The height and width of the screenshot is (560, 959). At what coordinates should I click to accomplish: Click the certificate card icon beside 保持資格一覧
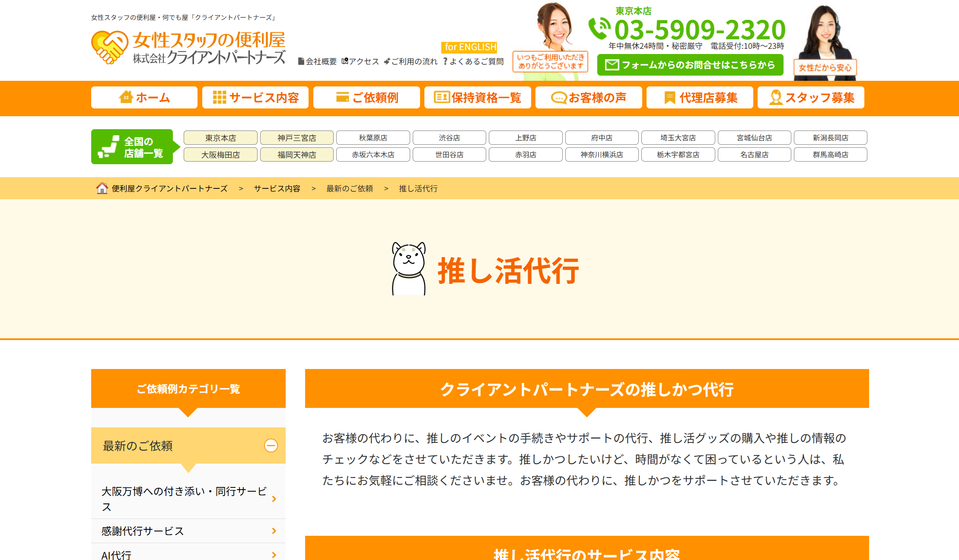442,97
